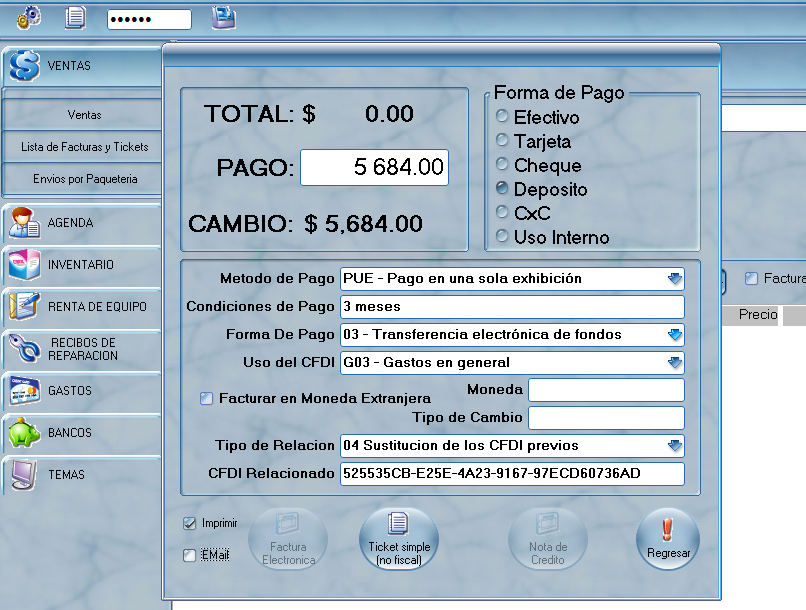Click the TEMAS sidebar label
Image resolution: width=806 pixels, height=610 pixels.
66,474
